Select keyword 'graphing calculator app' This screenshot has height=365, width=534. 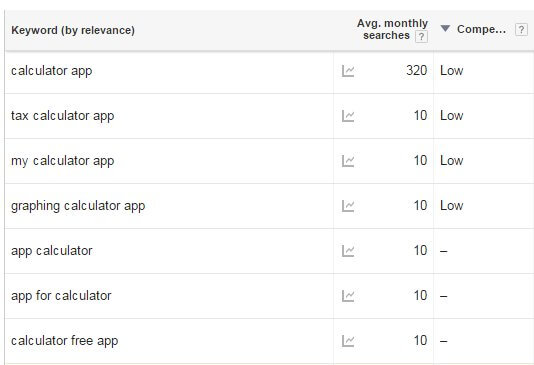click(x=78, y=206)
